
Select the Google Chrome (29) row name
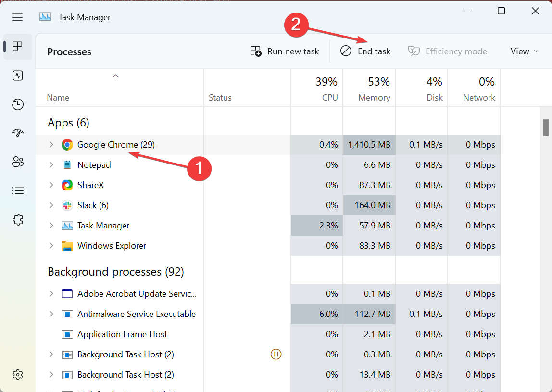tap(116, 145)
